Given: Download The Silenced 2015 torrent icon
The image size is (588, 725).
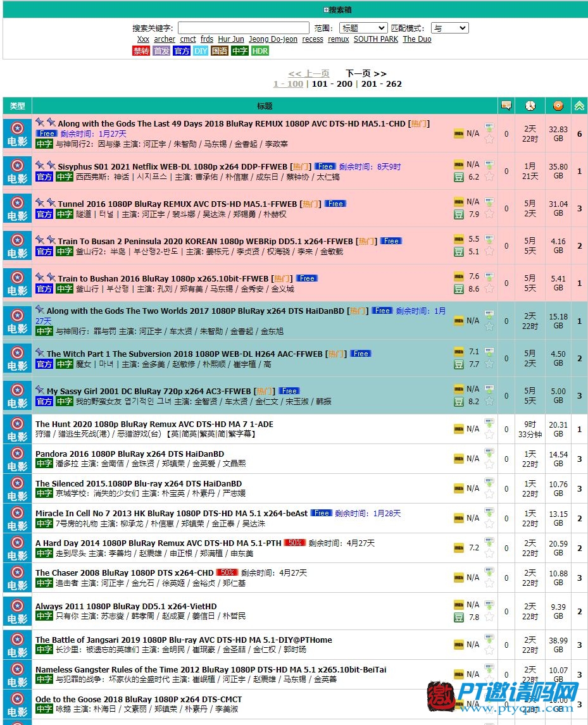Looking at the screenshot, I should coord(489,482).
